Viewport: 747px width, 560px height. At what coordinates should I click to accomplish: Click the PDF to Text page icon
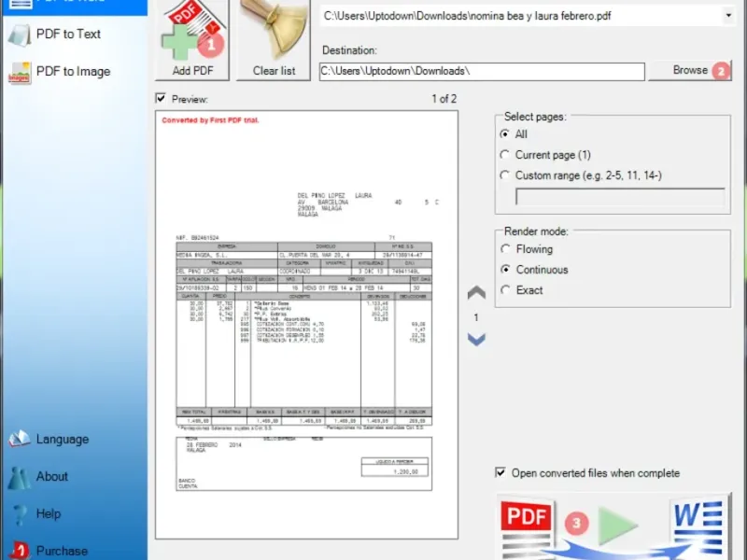pyautogui.click(x=20, y=35)
